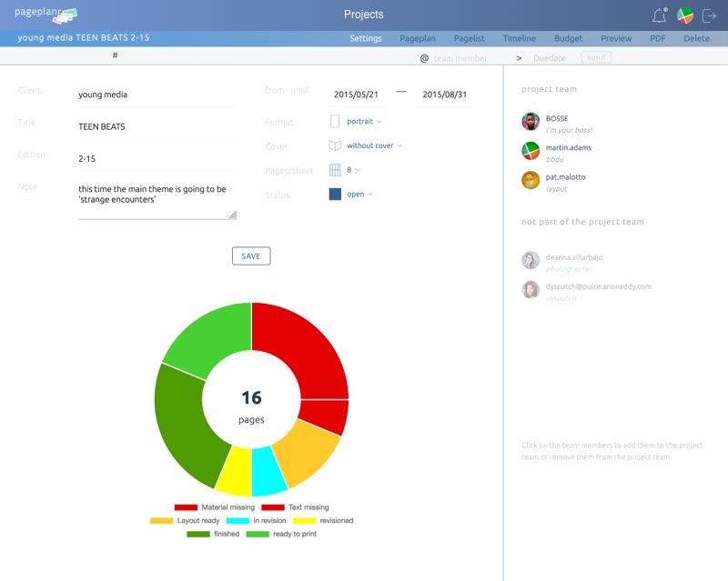The image size is (728, 581).
Task: Open the notifications bell
Action: 659,15
